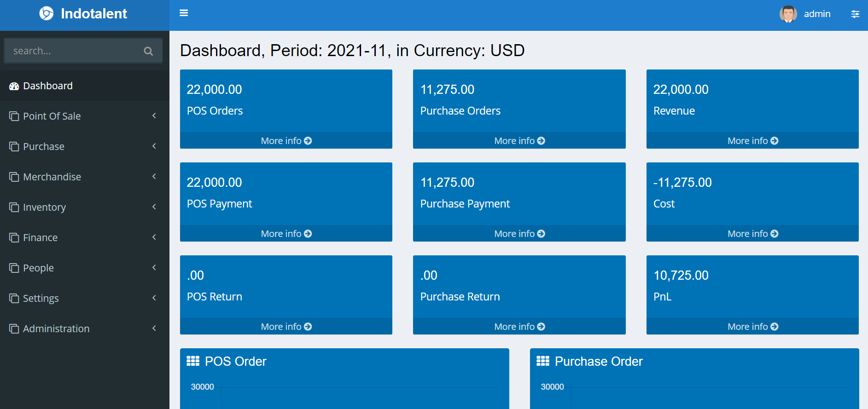The height and width of the screenshot is (409, 868).
Task: Toggle the sidebar with the hamburger icon
Action: pyautogui.click(x=184, y=13)
